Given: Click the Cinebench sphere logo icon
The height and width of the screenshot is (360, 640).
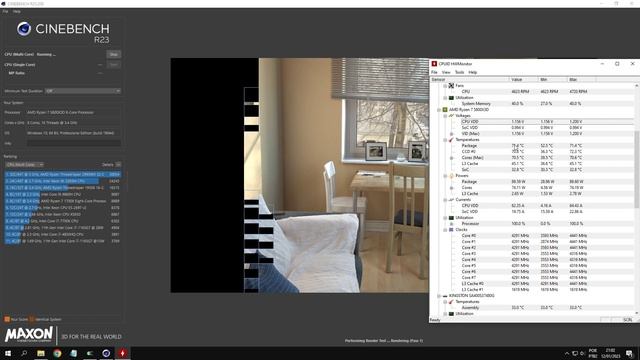Looking at the screenshot, I should pyautogui.click(x=24, y=29).
